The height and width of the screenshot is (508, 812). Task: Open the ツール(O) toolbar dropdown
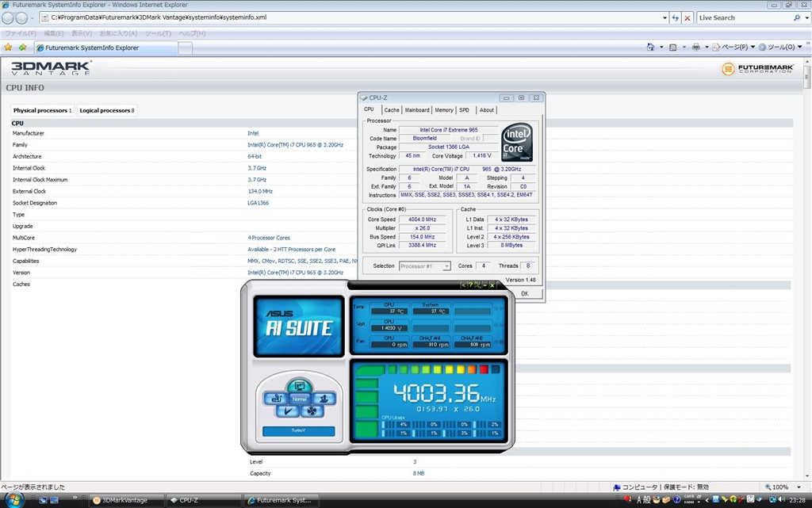click(x=780, y=47)
